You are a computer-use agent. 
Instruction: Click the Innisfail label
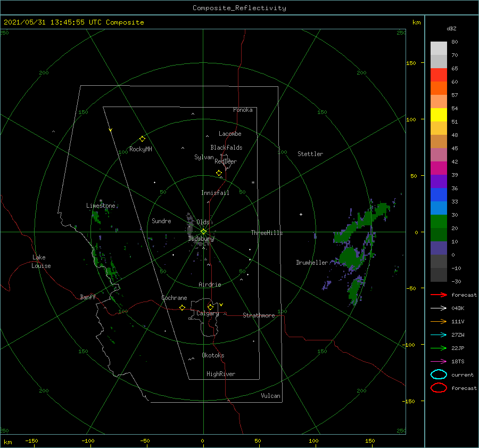click(215, 193)
